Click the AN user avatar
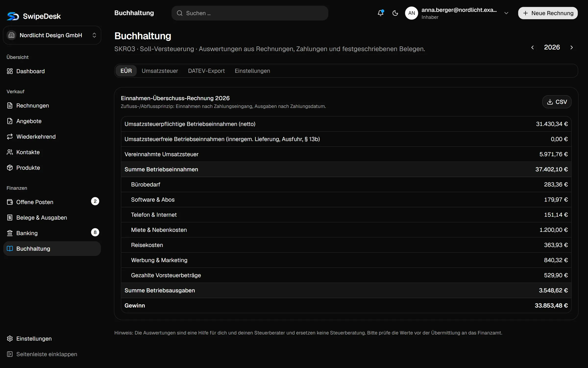 click(412, 13)
